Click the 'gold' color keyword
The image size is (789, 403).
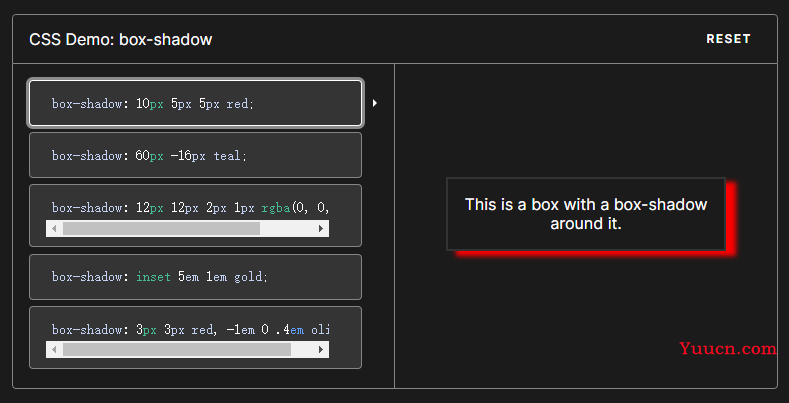coord(248,277)
